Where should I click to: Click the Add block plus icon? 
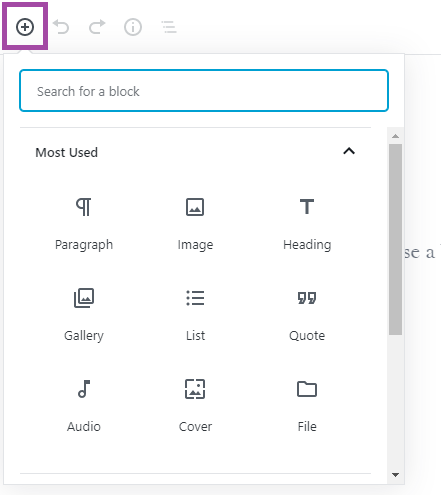point(25,27)
